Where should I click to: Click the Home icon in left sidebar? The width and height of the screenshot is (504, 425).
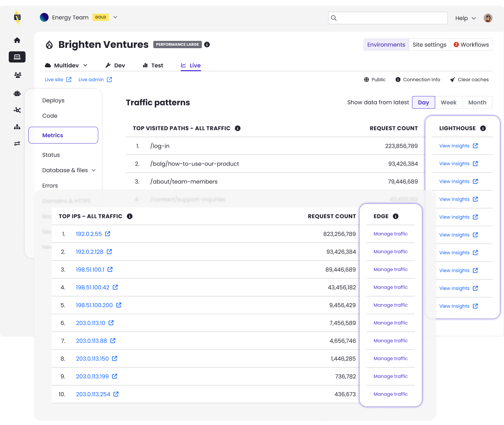point(17,40)
